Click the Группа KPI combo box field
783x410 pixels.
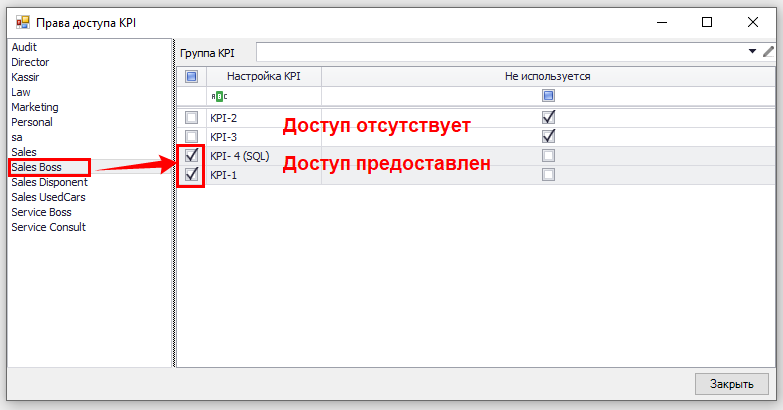coord(500,51)
